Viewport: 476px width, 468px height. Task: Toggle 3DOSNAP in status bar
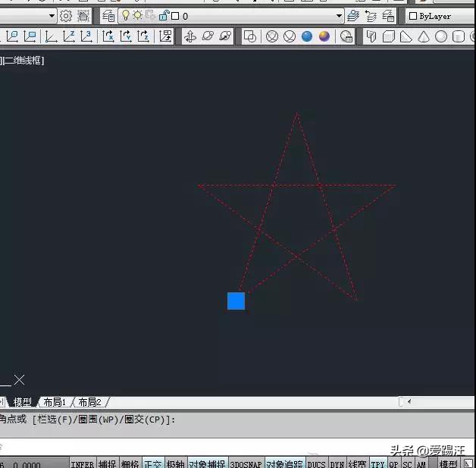click(246, 464)
